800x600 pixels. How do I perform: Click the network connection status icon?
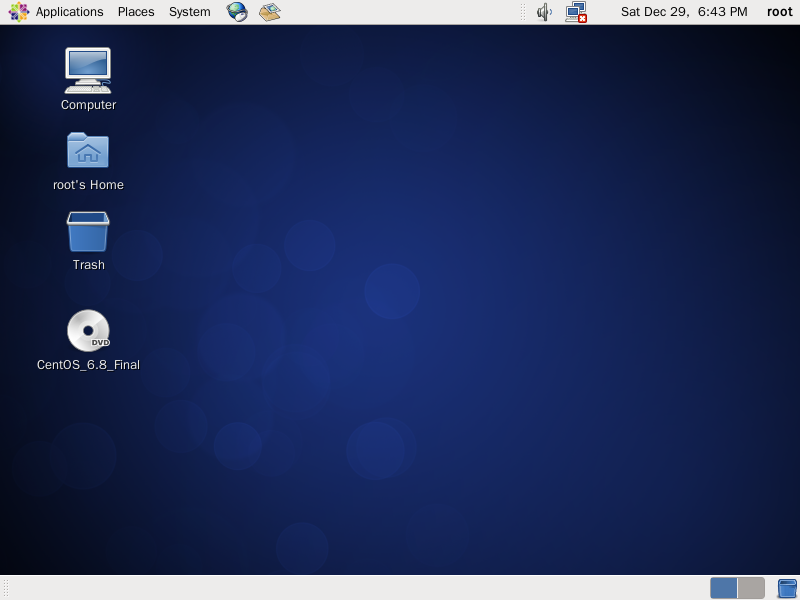(x=576, y=12)
